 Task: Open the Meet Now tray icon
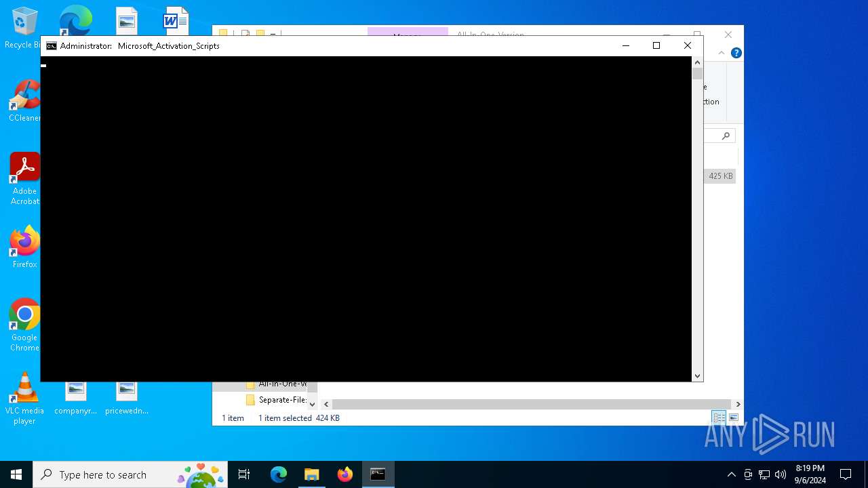tap(748, 474)
